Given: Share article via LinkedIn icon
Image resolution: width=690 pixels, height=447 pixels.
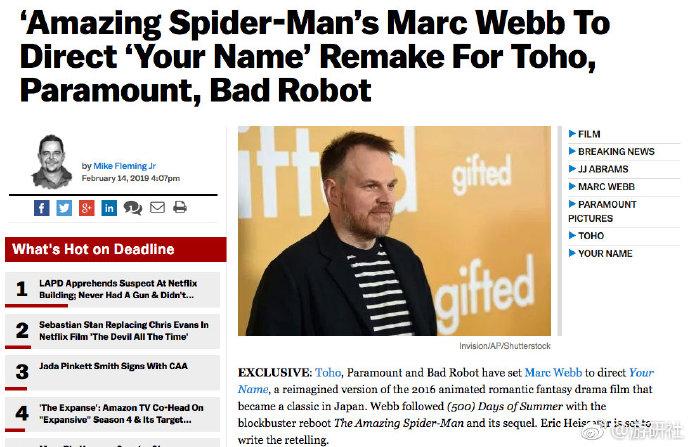Looking at the screenshot, I should pos(109,207).
